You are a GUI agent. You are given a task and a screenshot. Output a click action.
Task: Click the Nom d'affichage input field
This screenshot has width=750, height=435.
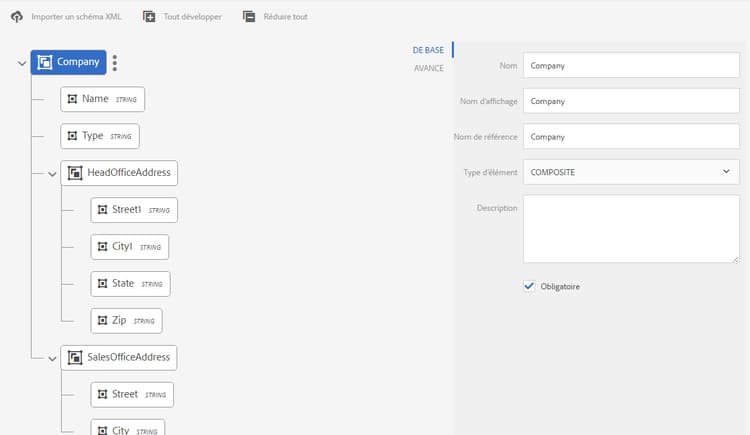(631, 101)
